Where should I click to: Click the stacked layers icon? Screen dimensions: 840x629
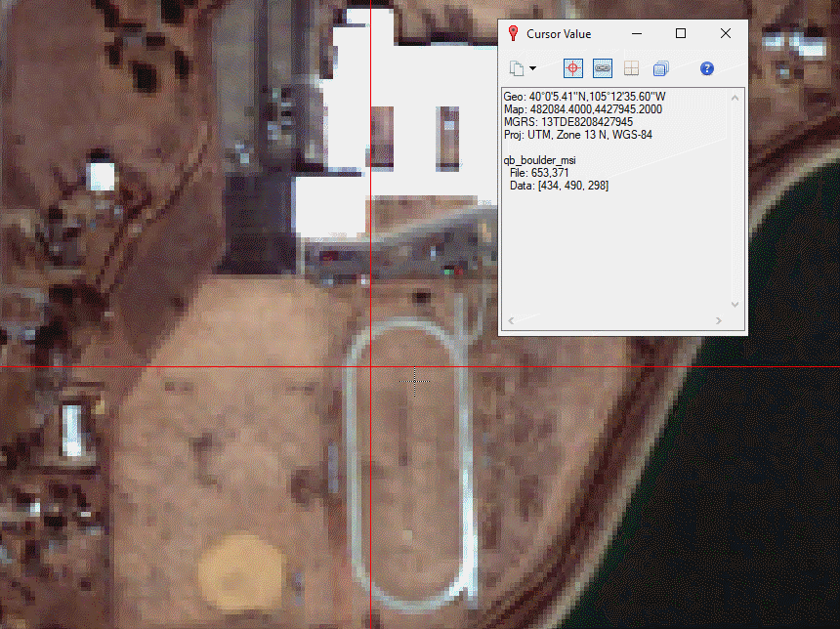click(661, 68)
